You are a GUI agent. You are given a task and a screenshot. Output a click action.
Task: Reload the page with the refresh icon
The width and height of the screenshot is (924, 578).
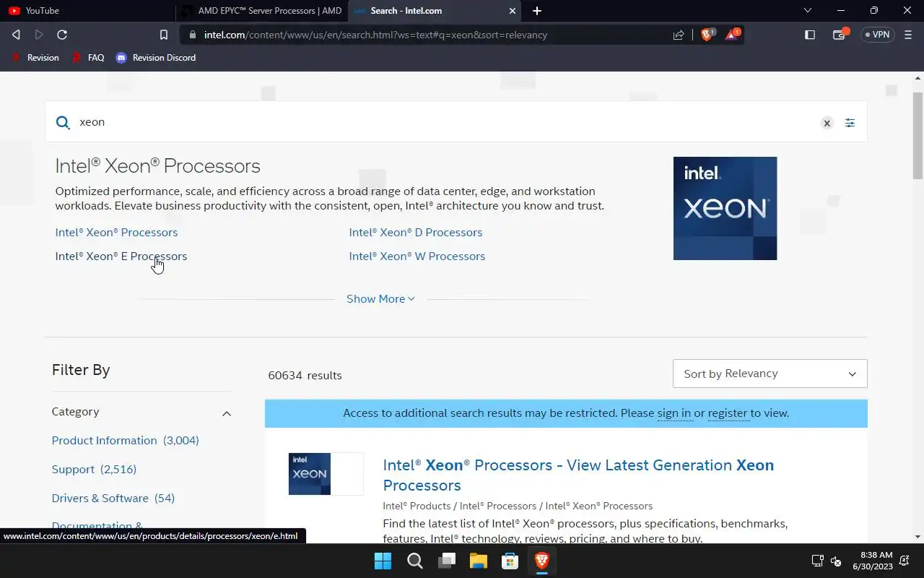tap(62, 35)
